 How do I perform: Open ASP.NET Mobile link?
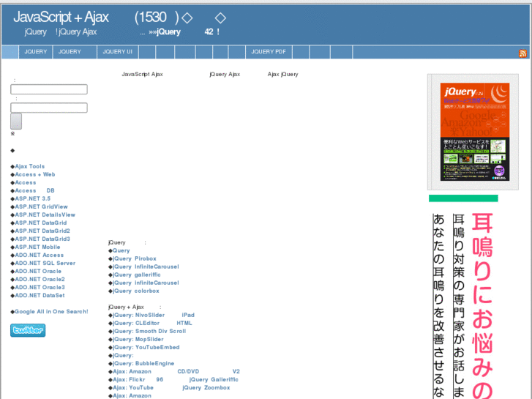[x=37, y=247]
